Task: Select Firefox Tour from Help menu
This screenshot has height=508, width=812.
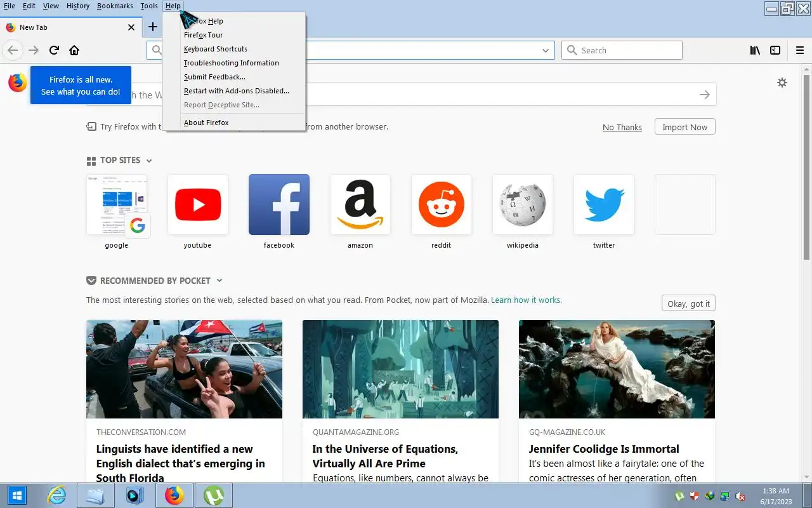Action: pos(235,35)
